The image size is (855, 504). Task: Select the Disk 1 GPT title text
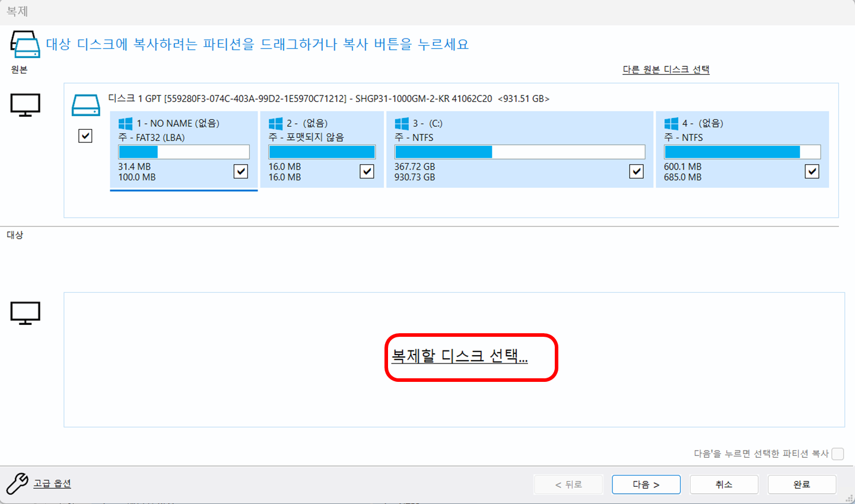(329, 98)
